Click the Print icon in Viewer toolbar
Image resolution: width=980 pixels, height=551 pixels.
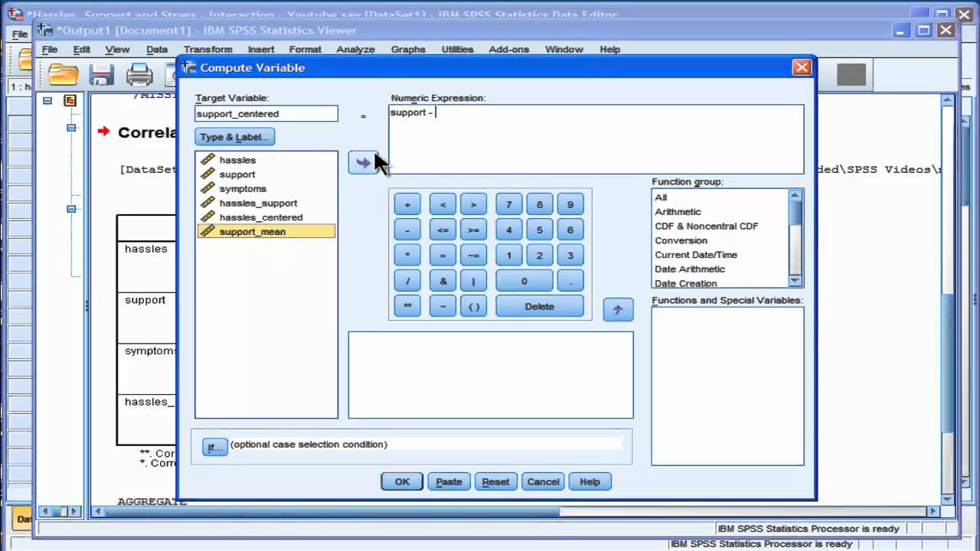click(x=139, y=74)
